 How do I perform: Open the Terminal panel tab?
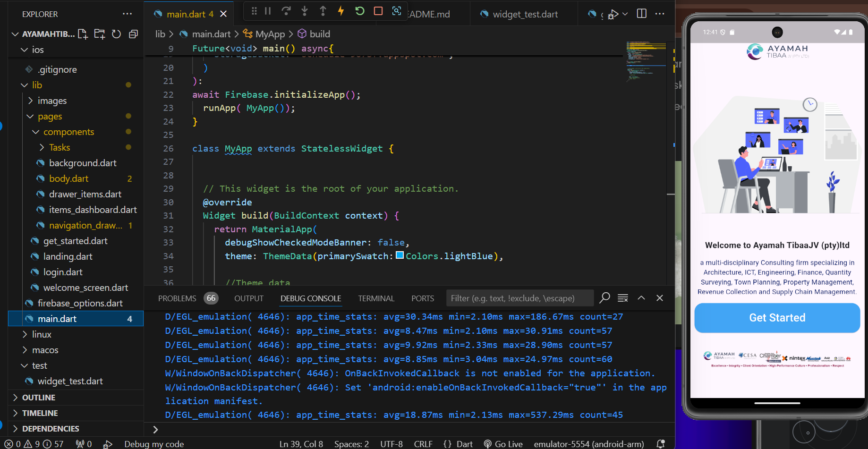pyautogui.click(x=376, y=298)
